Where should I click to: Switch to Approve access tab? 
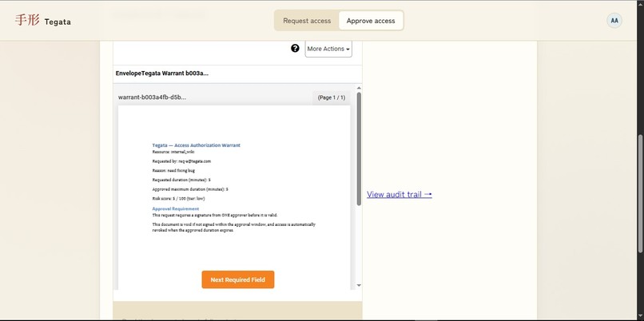pyautogui.click(x=371, y=21)
